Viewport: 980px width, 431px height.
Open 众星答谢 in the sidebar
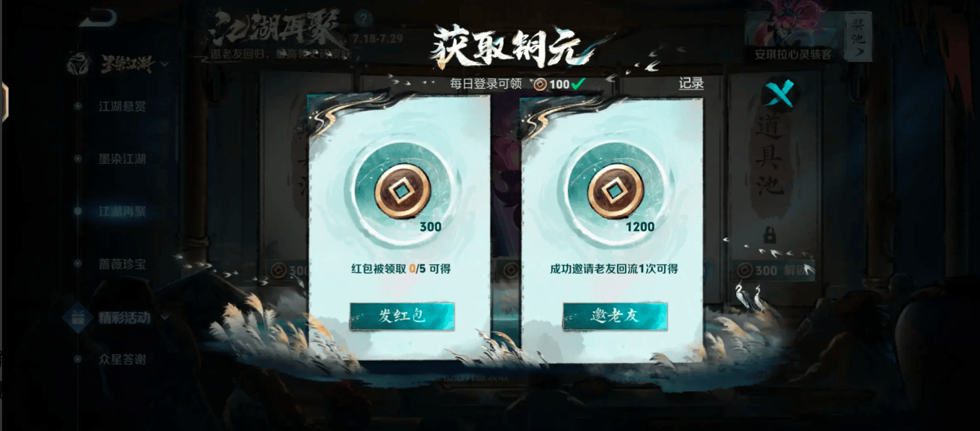click(122, 359)
